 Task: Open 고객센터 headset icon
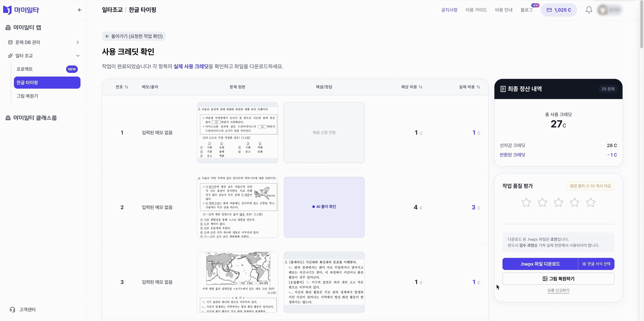[x=12, y=309]
